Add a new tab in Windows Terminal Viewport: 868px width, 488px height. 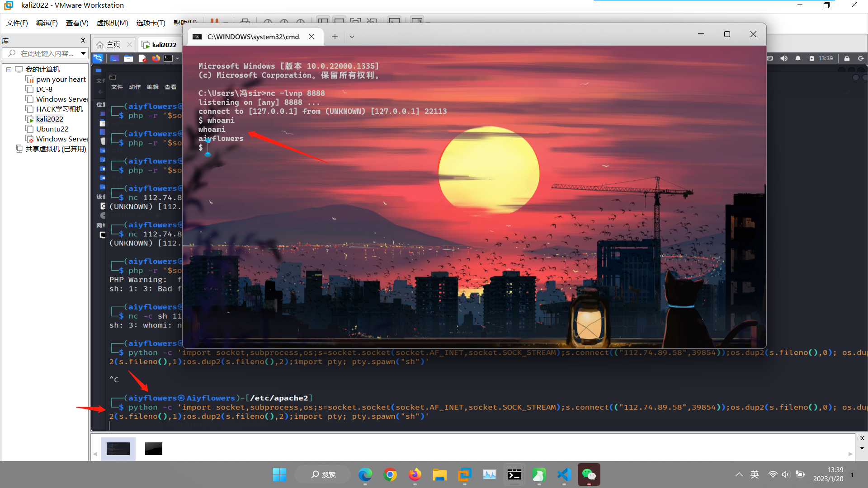335,37
